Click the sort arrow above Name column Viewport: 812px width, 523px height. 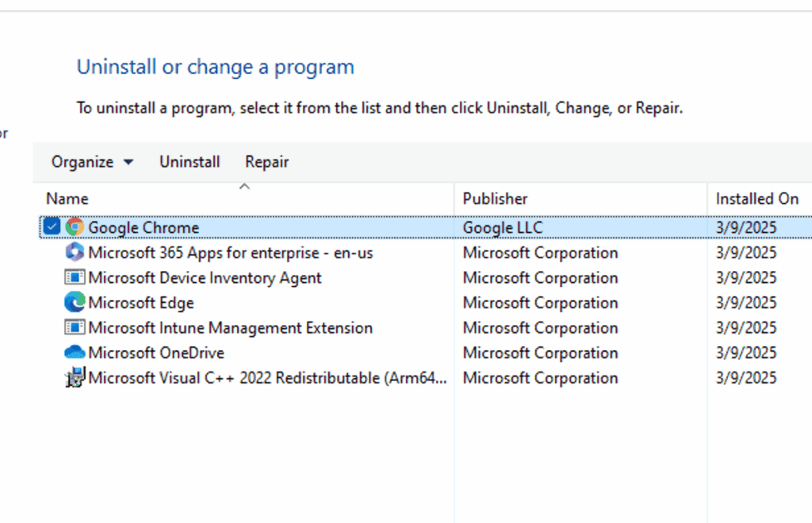[x=244, y=187]
